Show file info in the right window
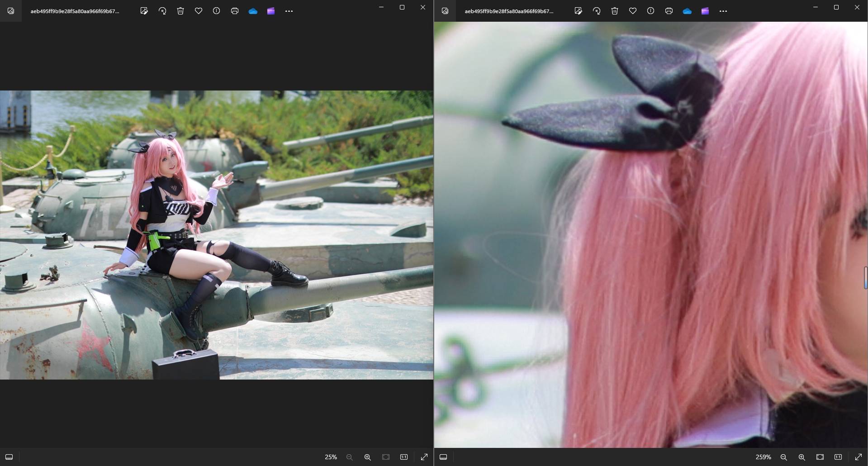 (x=650, y=11)
